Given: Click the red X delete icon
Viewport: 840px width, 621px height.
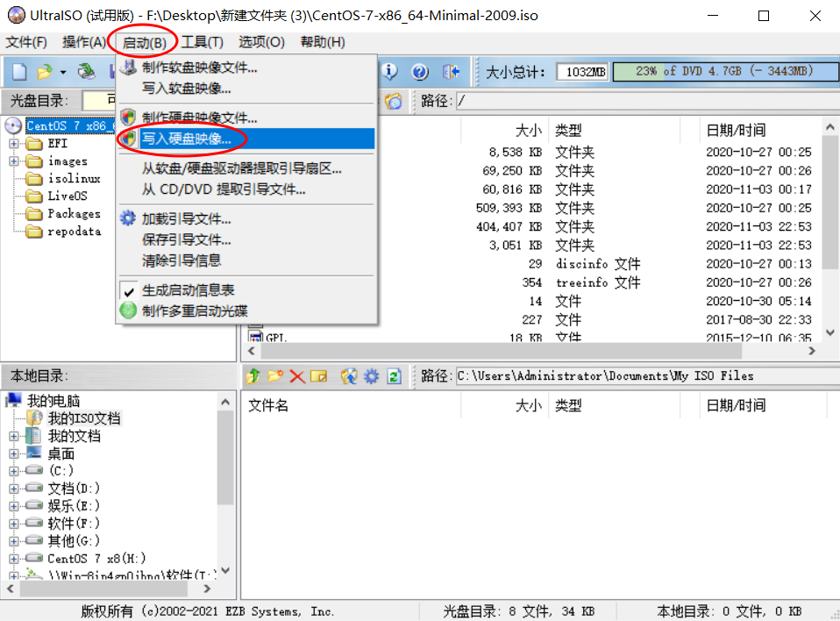Looking at the screenshot, I should pos(296,376).
